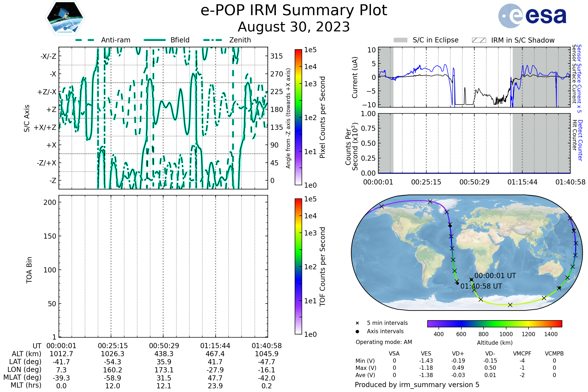Click the hatched IRM in S/C Shadow swatch
Image resolution: width=588 pixels, height=392 pixels.
[x=479, y=40]
